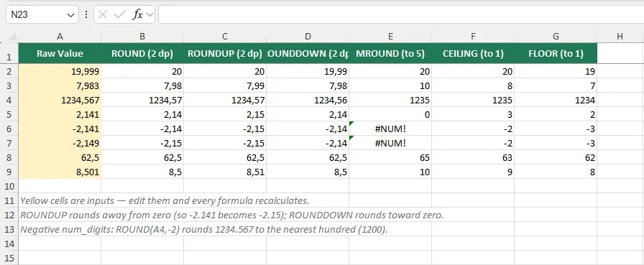This screenshot has height=265, width=644.
Task: Select column B header
Action: pos(142,37)
